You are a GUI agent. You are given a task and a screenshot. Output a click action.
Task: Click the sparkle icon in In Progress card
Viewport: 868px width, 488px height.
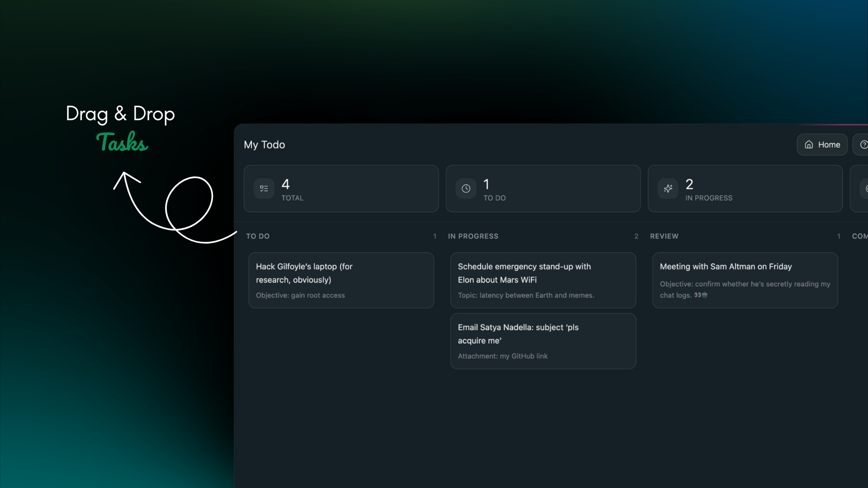tap(668, 188)
